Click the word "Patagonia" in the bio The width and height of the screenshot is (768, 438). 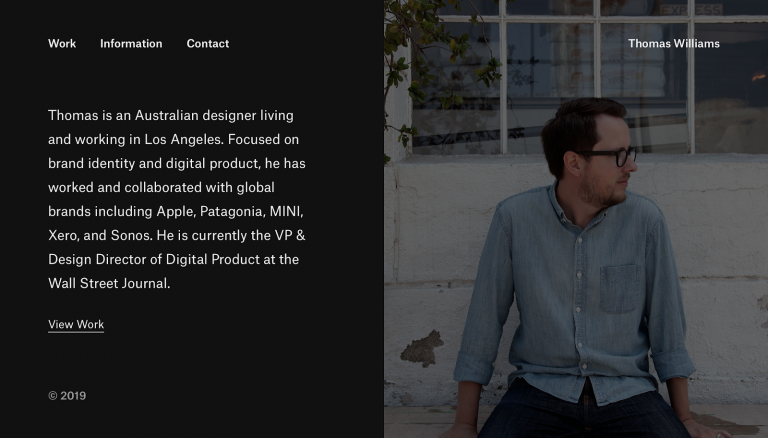point(232,211)
